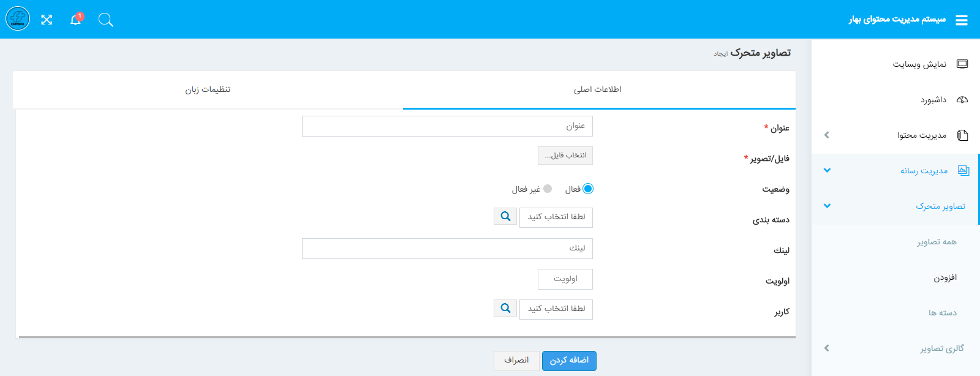Select the غیر فعال status radio button
980x376 pixels.
(548, 189)
